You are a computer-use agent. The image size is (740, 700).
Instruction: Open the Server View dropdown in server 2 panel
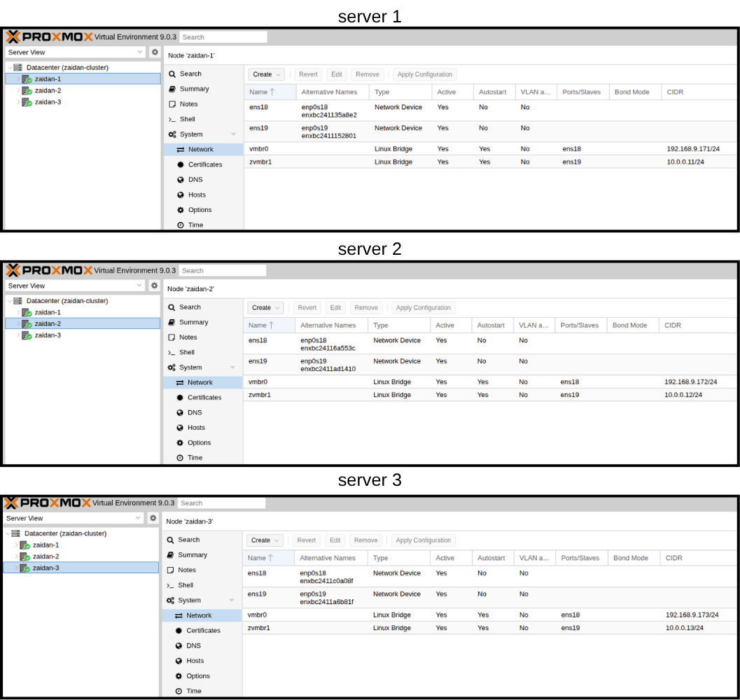[74, 286]
